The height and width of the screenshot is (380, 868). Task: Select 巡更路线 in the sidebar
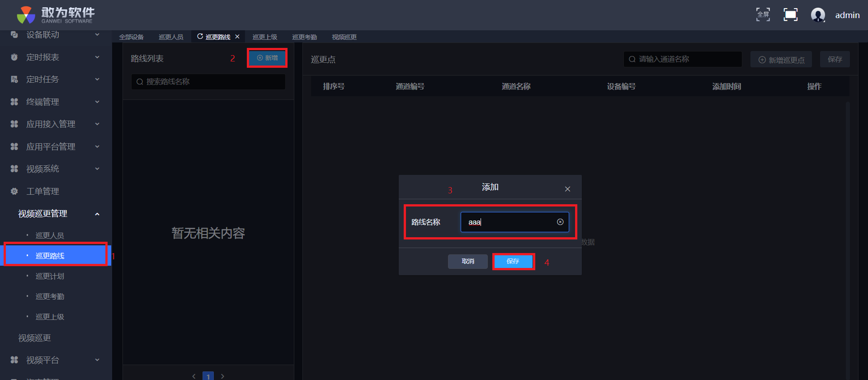(56, 255)
